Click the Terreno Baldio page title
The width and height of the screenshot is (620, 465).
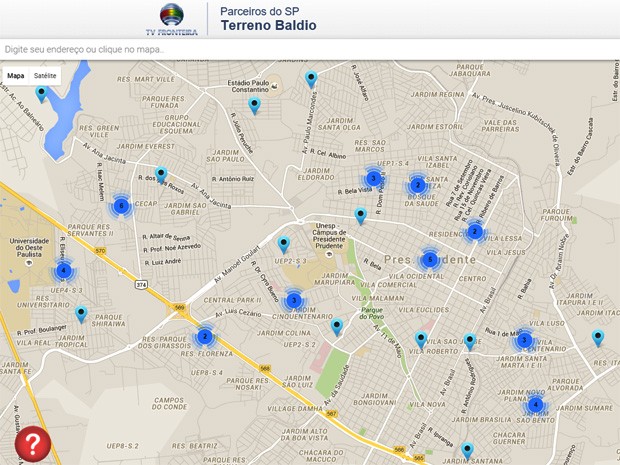[268, 25]
